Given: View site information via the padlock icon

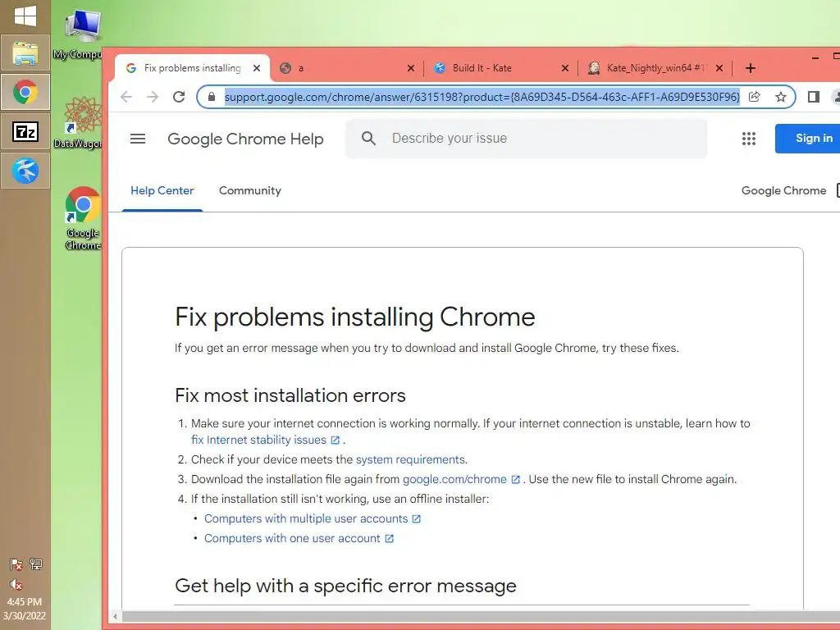Looking at the screenshot, I should pyautogui.click(x=212, y=97).
